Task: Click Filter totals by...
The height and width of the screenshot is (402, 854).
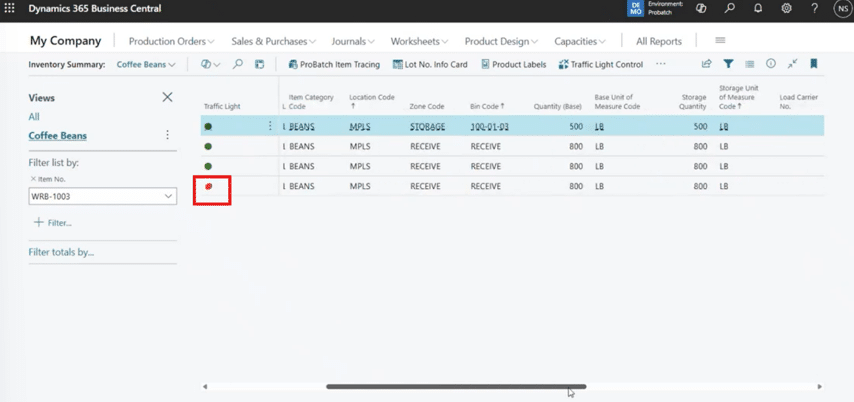Action: coord(61,253)
